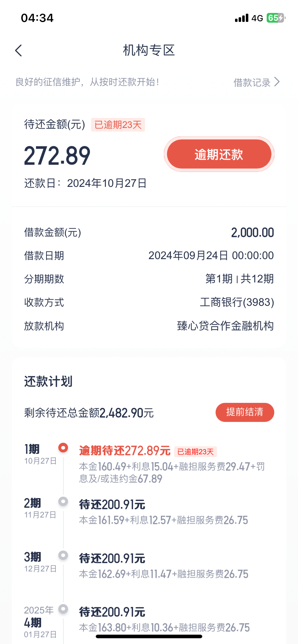Expand the 借款记录 chevron arrow
The image size is (298, 644).
(x=277, y=82)
